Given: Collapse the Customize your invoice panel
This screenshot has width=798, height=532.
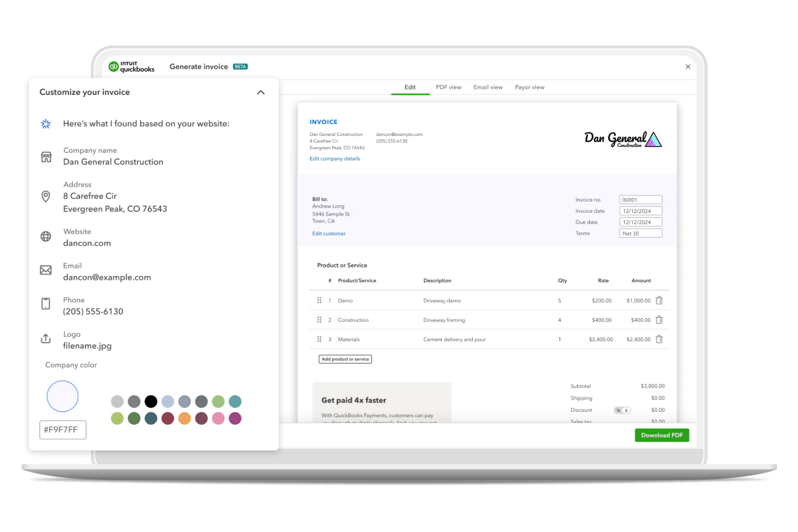Looking at the screenshot, I should point(261,92).
